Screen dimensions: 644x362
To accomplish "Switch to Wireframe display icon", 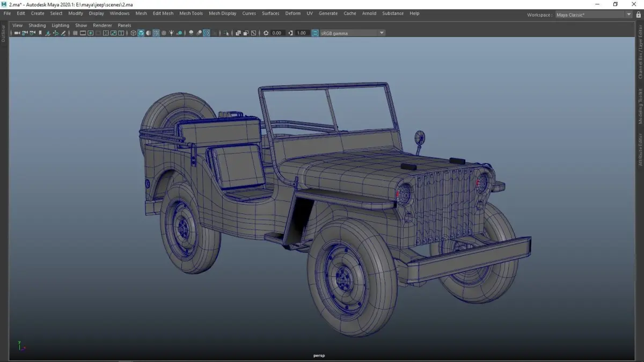I will (133, 33).
